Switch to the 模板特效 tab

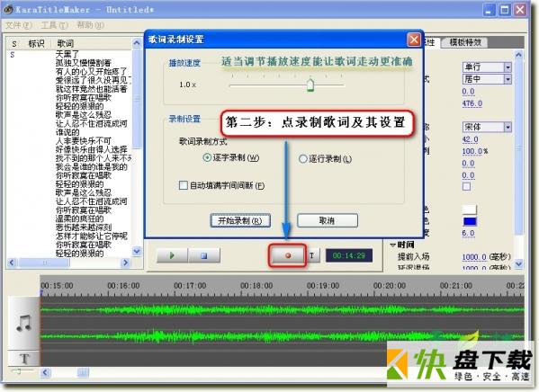point(465,42)
